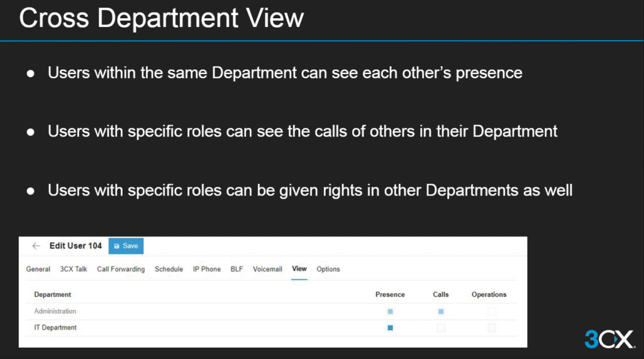
Task: Enable Operations checkbox for IT Department
Action: coord(492,328)
